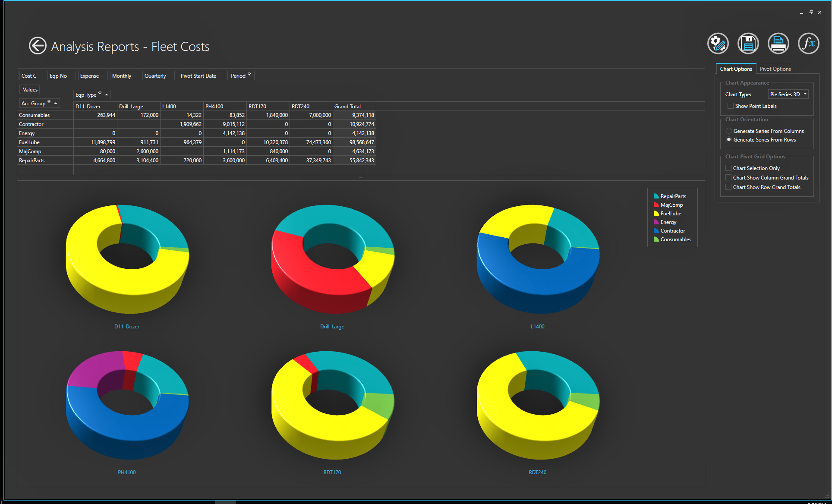Screen dimensions: 832x504
Task: Click the save floppy disk icon
Action: click(748, 44)
